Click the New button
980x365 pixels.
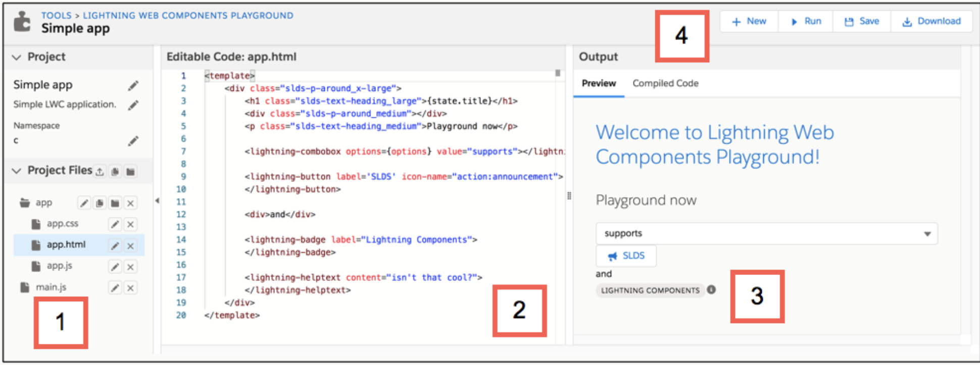coord(749,21)
